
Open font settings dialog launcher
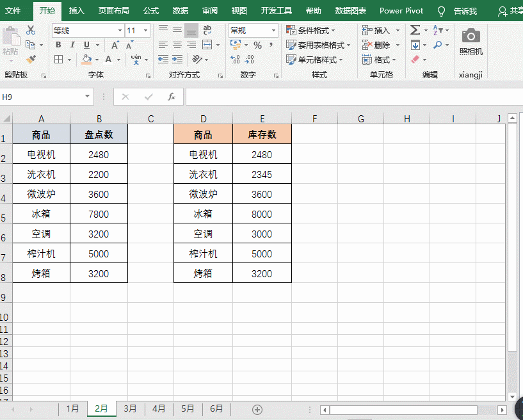tap(148, 76)
